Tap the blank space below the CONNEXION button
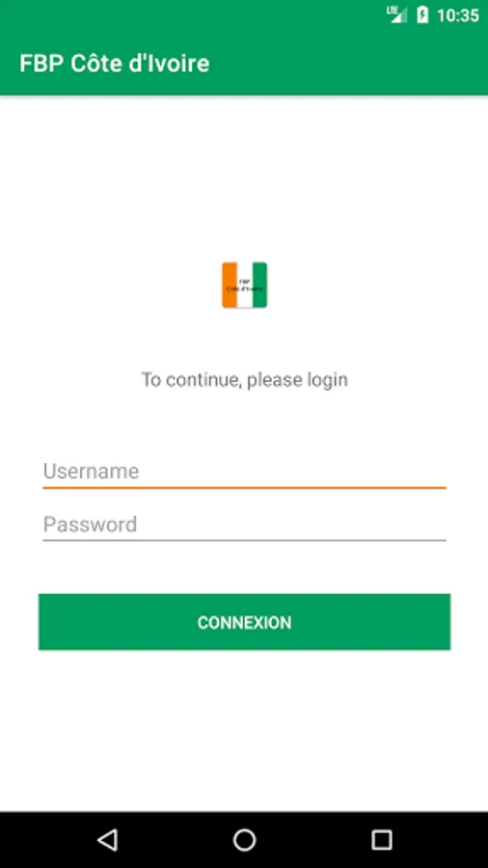Viewport: 488px width, 868px height. click(245, 731)
